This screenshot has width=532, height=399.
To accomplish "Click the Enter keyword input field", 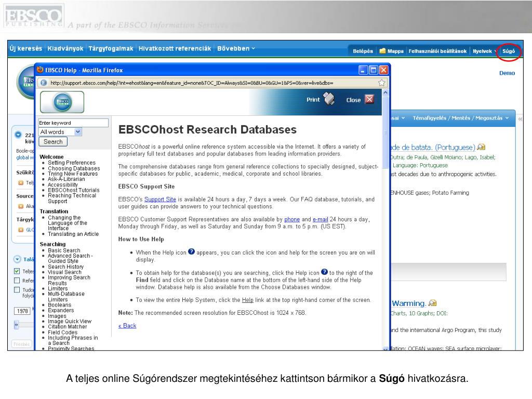I will (x=73, y=123).
